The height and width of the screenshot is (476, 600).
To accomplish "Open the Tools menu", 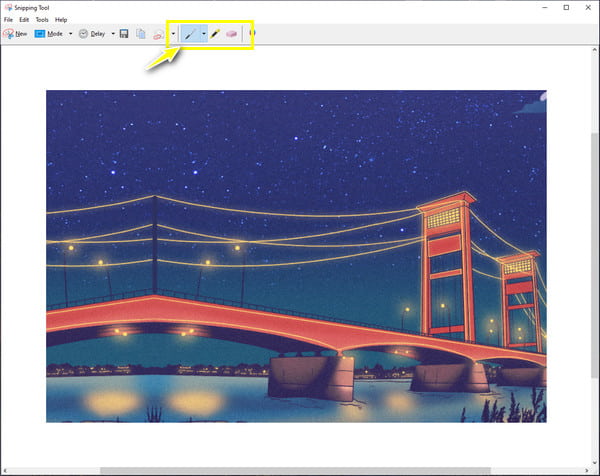I will coord(42,20).
